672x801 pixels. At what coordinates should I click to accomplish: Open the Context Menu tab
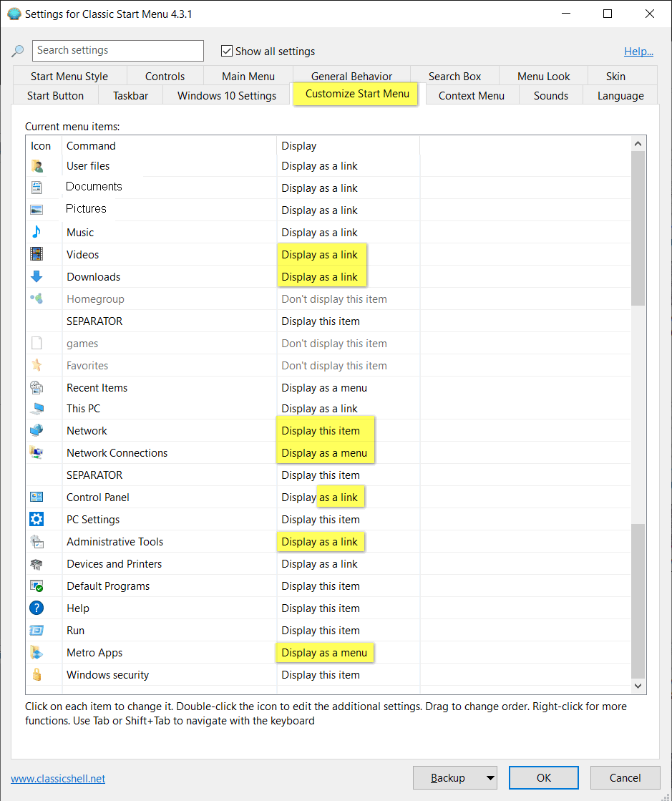tap(472, 95)
